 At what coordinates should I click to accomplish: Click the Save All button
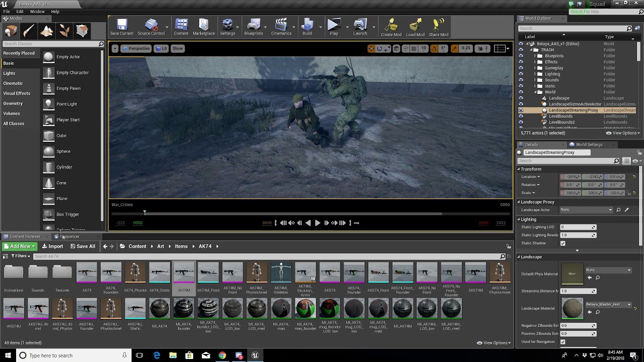pyautogui.click(x=83, y=246)
